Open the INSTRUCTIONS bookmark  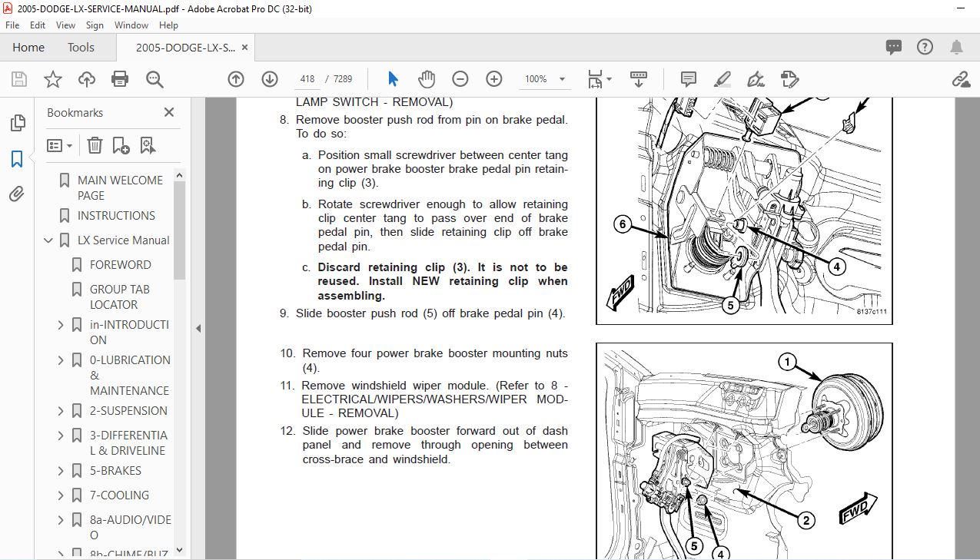click(x=116, y=216)
